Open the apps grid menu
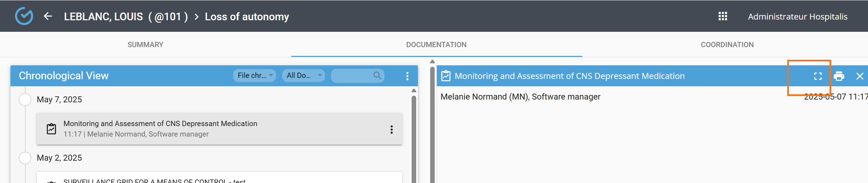Viewport: 868px width, 183px height. 723,16
